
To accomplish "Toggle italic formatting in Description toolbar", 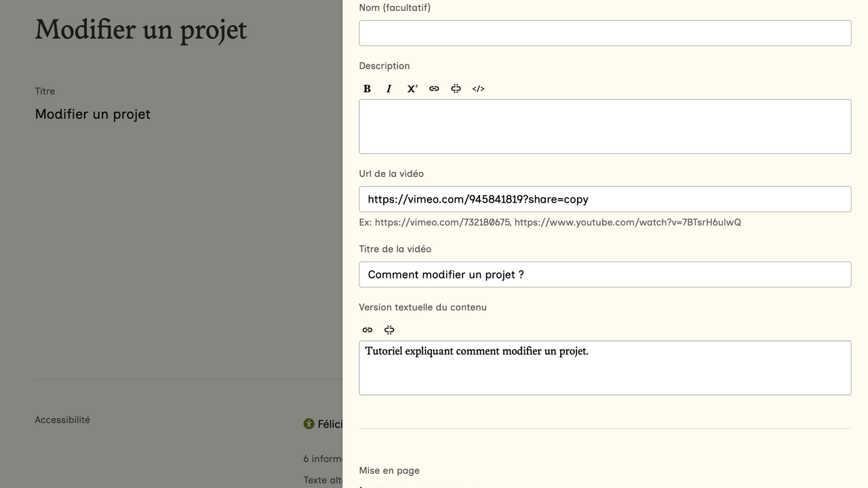I will pos(389,89).
